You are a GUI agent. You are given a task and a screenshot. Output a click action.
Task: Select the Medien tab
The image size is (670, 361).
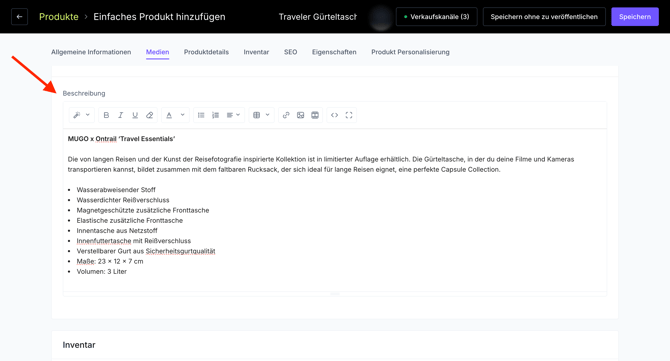tap(158, 52)
